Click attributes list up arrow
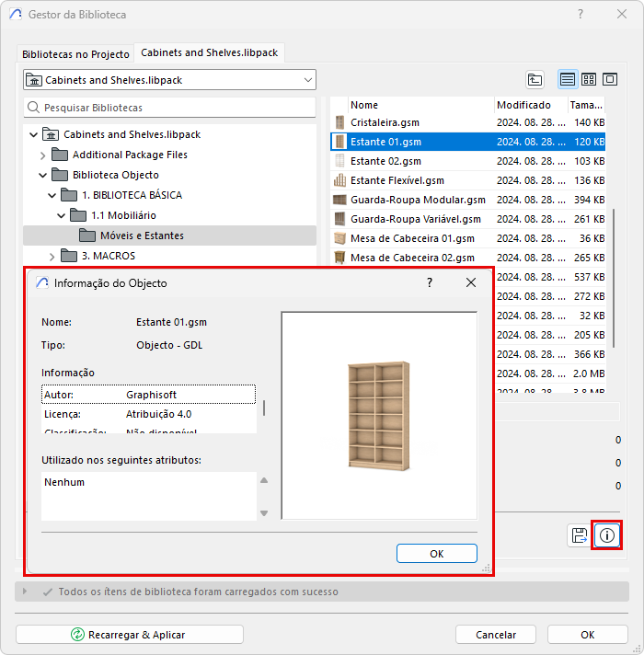Viewport: 644px width, 655px height. tap(264, 480)
